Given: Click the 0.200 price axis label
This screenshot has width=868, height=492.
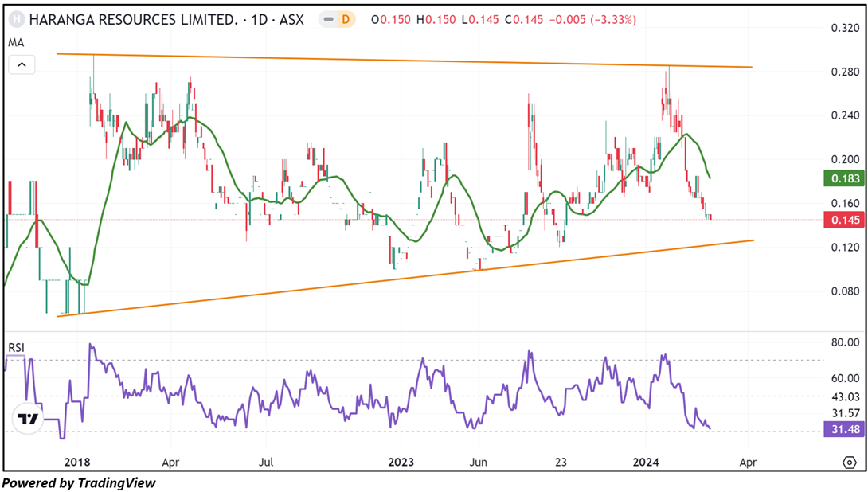Looking at the screenshot, I should tap(845, 159).
